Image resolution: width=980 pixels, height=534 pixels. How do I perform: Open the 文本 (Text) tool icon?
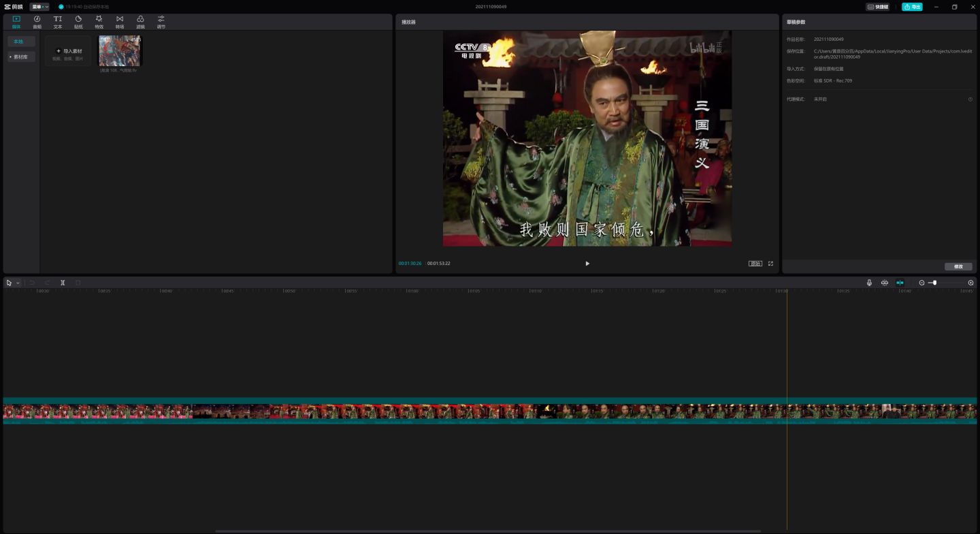pos(58,22)
